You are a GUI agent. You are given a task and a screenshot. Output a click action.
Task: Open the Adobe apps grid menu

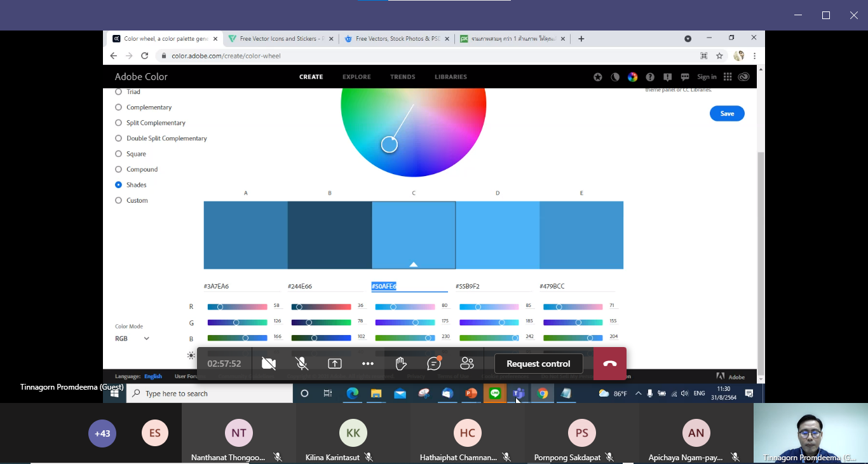728,77
